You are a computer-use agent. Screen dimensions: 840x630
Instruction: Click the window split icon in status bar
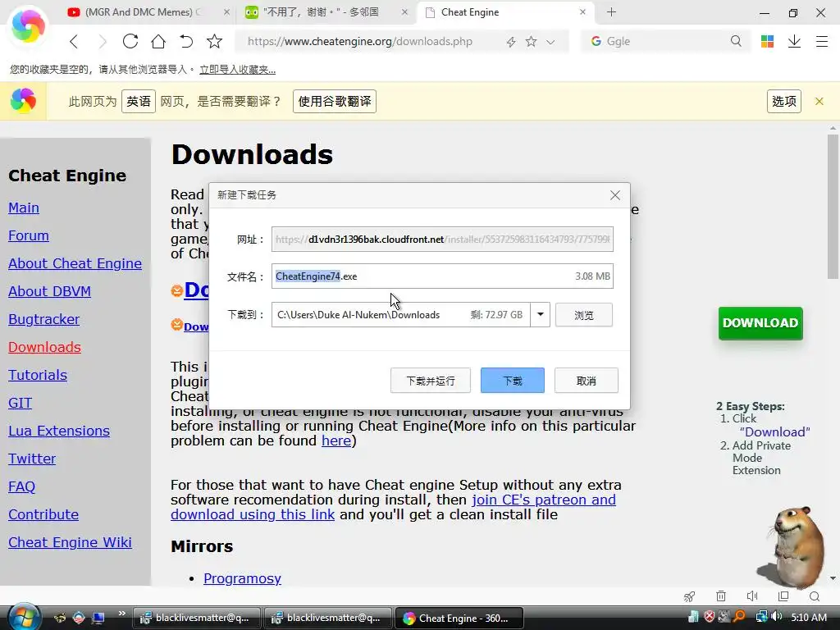coord(783,596)
